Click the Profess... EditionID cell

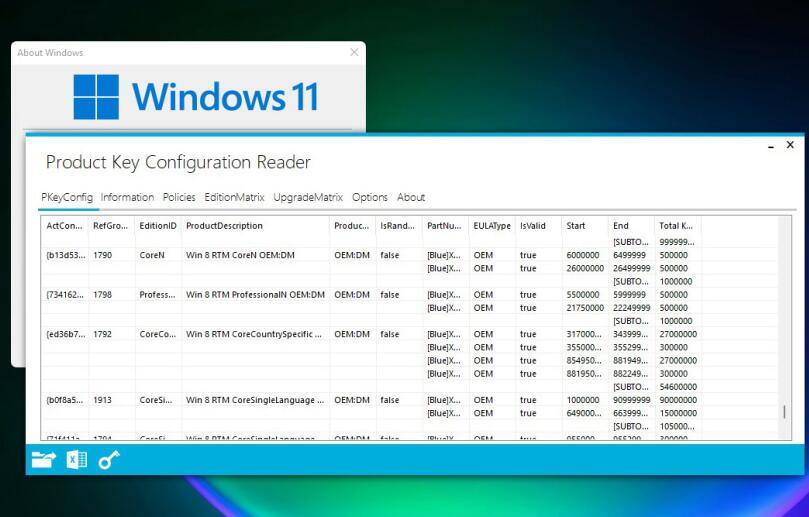pos(157,295)
